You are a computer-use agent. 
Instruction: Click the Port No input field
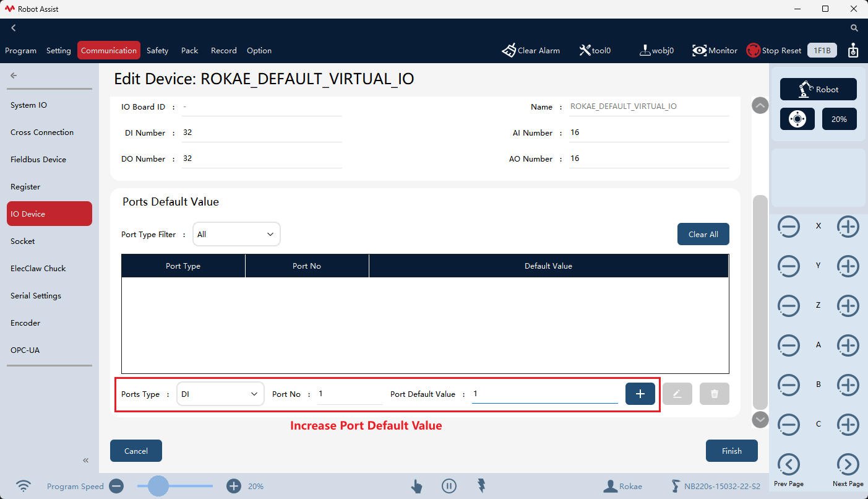pyautogui.click(x=350, y=394)
